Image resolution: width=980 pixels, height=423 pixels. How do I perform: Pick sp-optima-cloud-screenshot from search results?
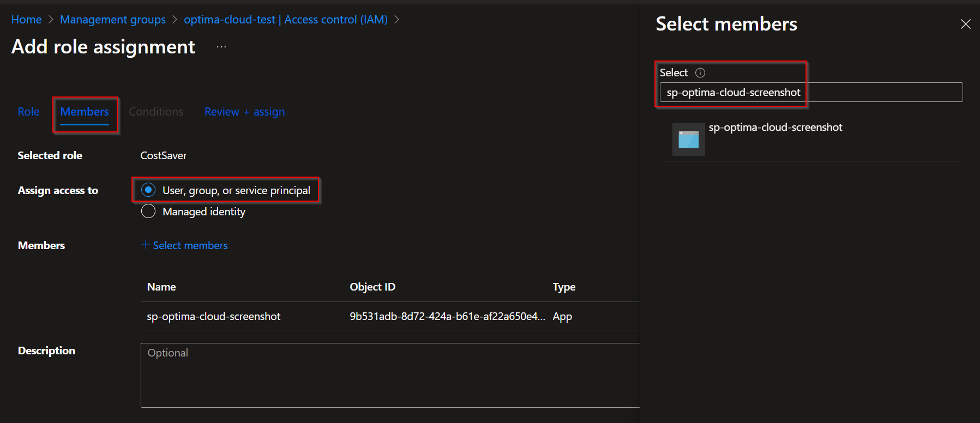(811, 139)
